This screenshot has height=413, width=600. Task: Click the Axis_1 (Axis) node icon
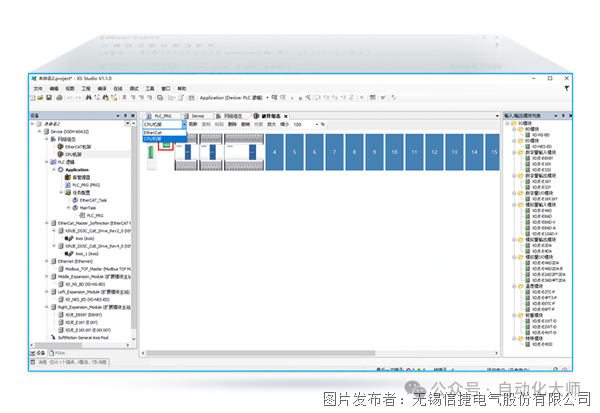[69, 254]
